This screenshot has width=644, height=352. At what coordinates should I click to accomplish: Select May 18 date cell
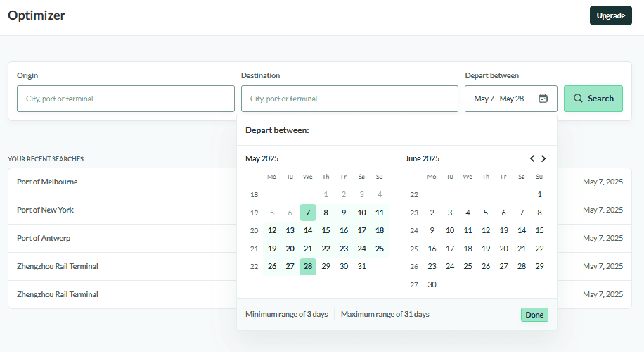coord(380,230)
